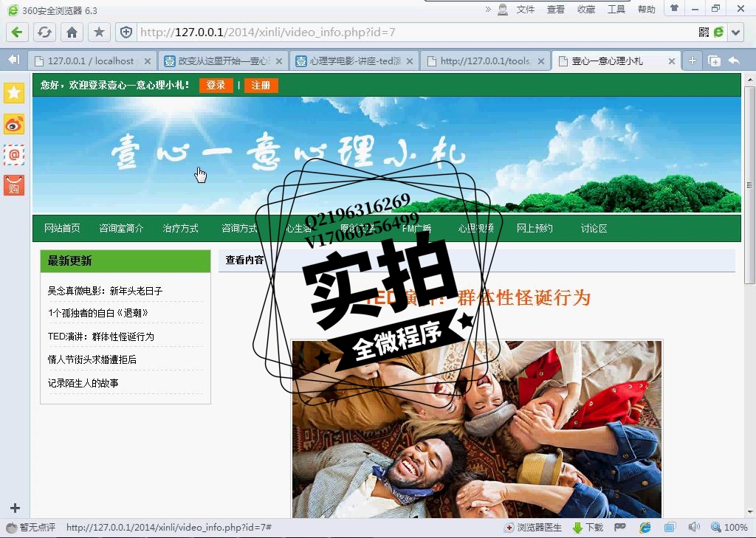Click the window popup icon in status bar
The width and height of the screenshot is (756, 538).
point(670,528)
